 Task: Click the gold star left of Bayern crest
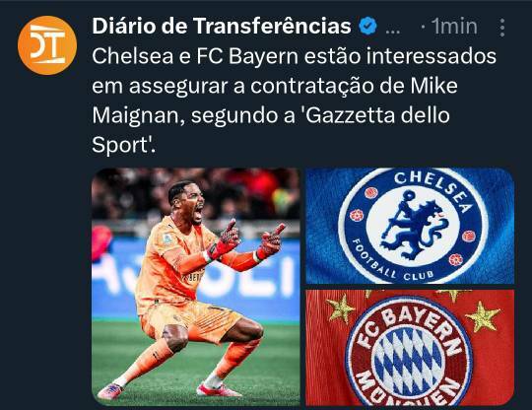point(341,308)
